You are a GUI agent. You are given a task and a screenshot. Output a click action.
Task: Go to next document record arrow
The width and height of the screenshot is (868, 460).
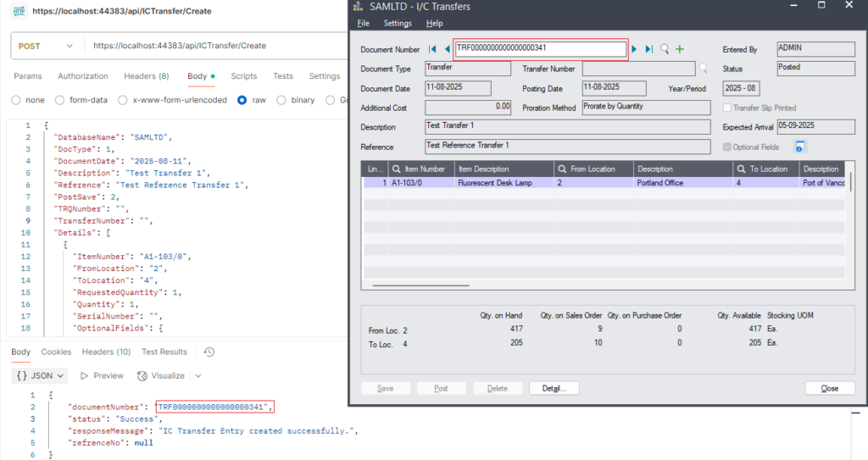[x=634, y=49]
